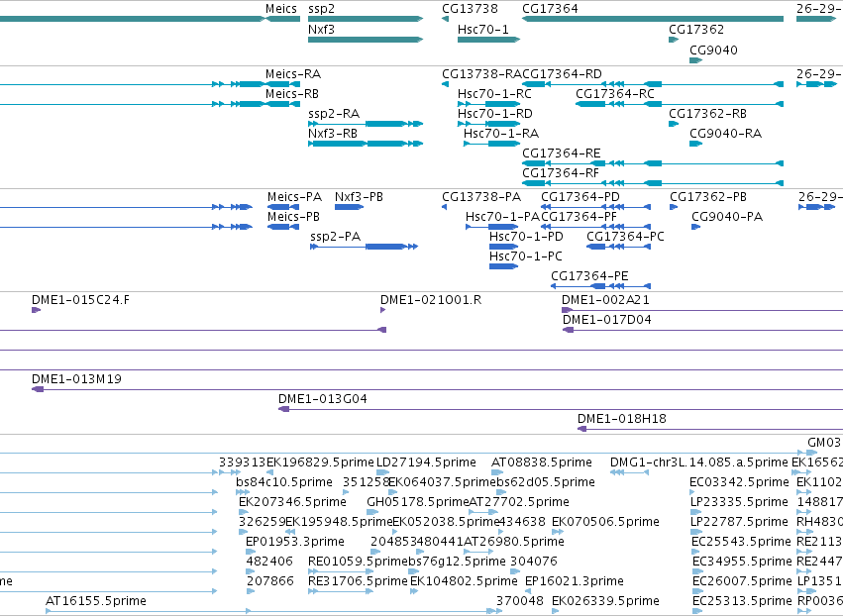Select the RE31706.5prime EST label
This screenshot has height=616, width=843.
[x=358, y=581]
